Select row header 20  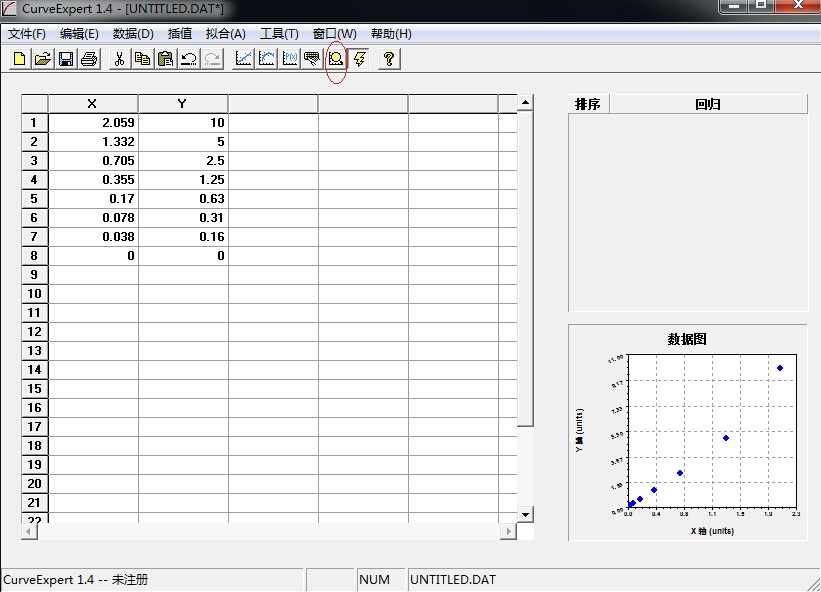35,484
